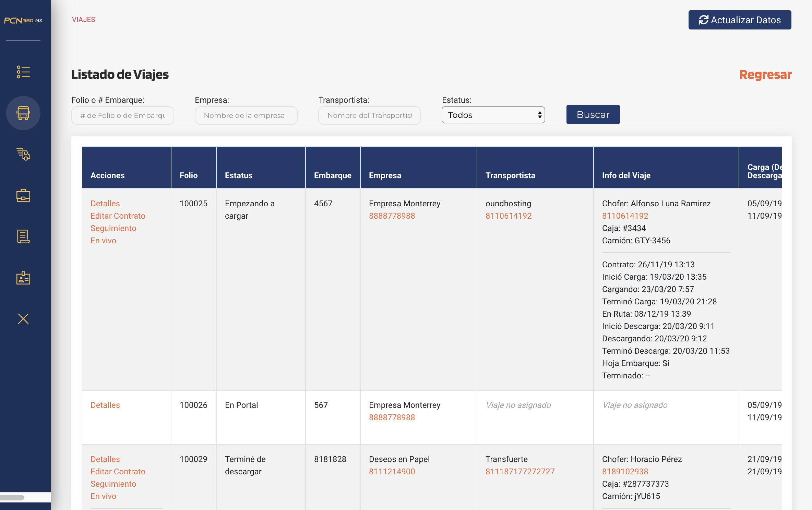Click the Actualizar Datos button
This screenshot has width=812, height=510.
[x=740, y=20]
